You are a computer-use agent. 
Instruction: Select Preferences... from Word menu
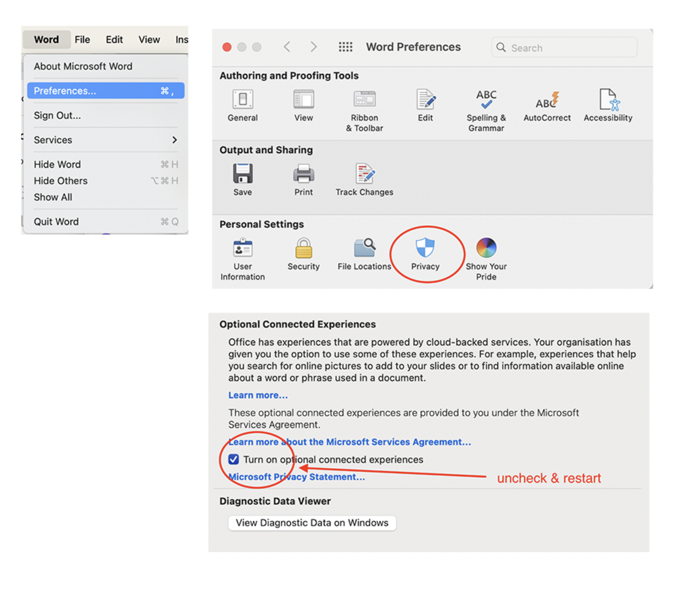105,91
